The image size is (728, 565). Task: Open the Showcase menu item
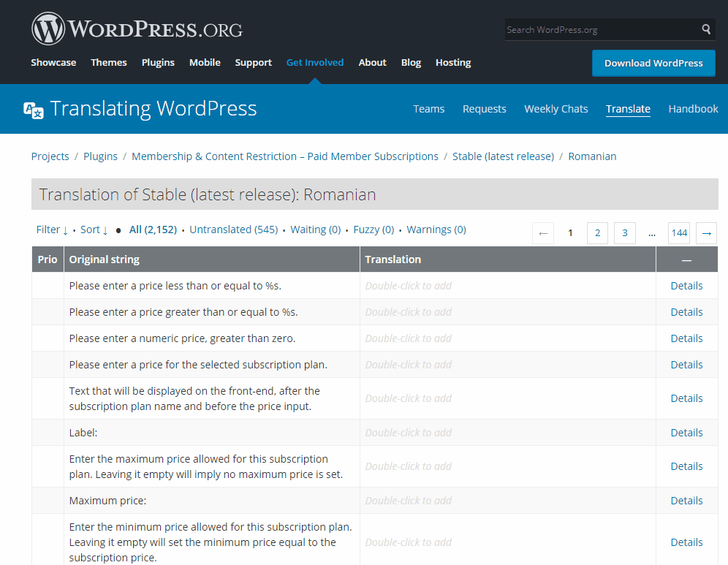53,62
